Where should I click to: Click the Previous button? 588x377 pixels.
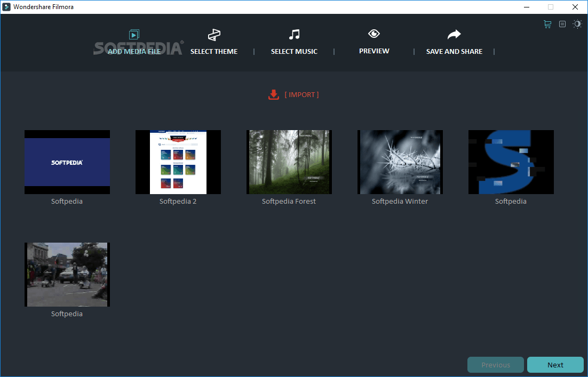[x=495, y=365]
